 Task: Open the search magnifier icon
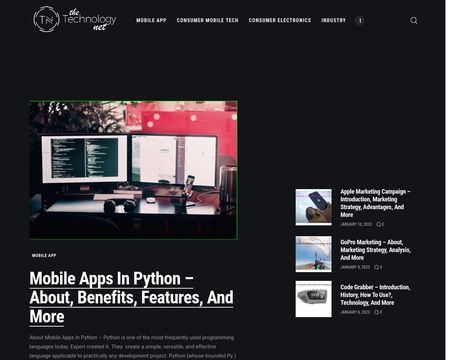(x=414, y=21)
